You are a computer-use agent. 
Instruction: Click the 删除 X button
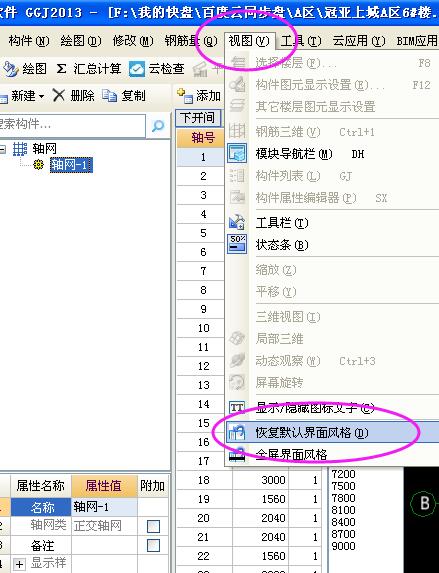pos(73,96)
